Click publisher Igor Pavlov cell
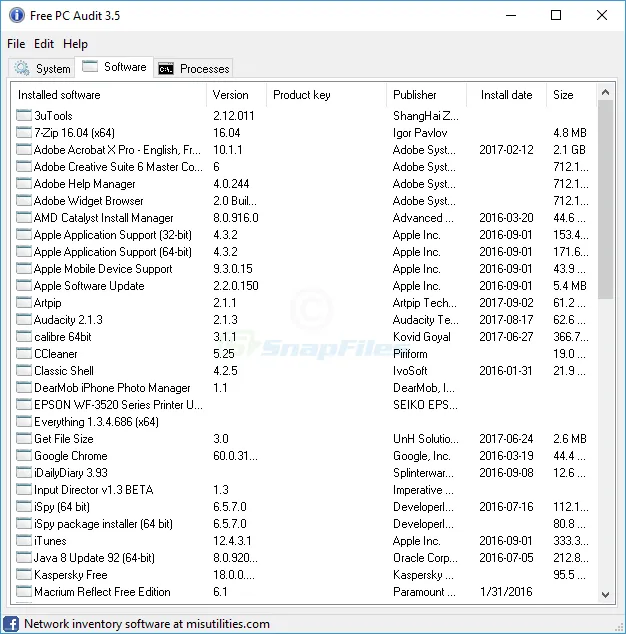Screen dimensions: 626x634 [x=420, y=133]
